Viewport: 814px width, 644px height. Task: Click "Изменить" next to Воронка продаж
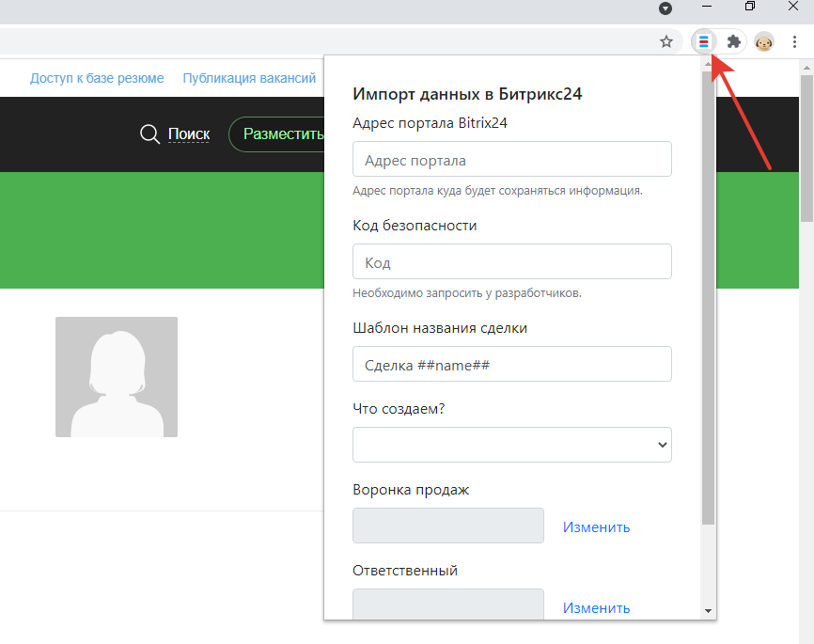[x=596, y=527]
